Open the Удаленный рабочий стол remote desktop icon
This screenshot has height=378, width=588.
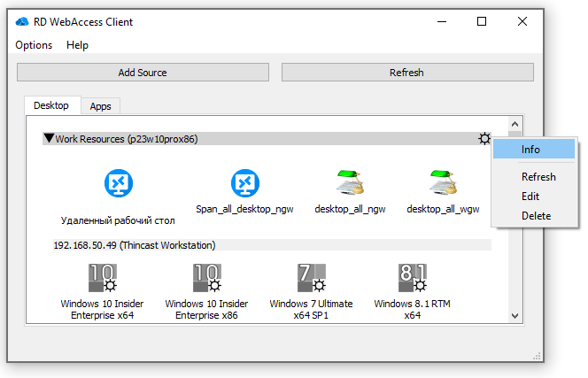117,183
